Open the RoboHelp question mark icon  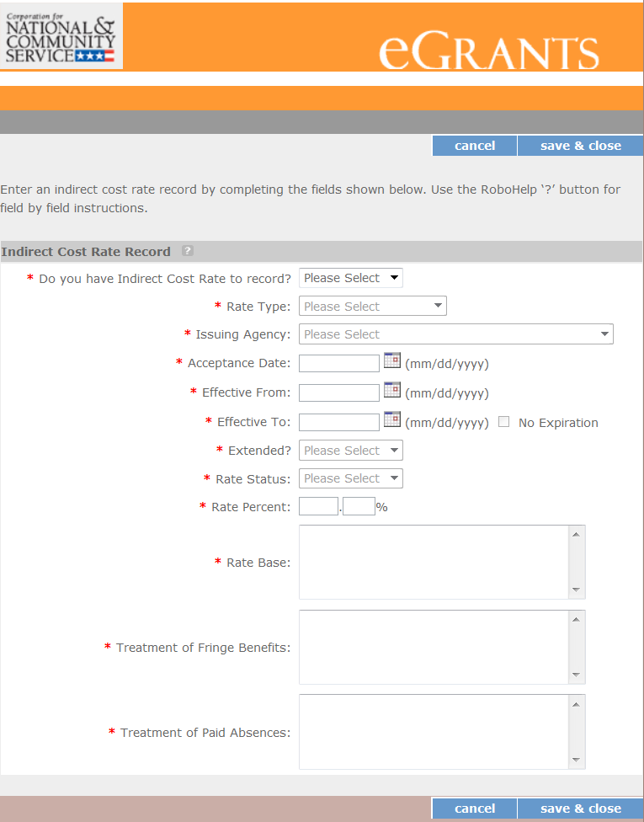click(188, 251)
